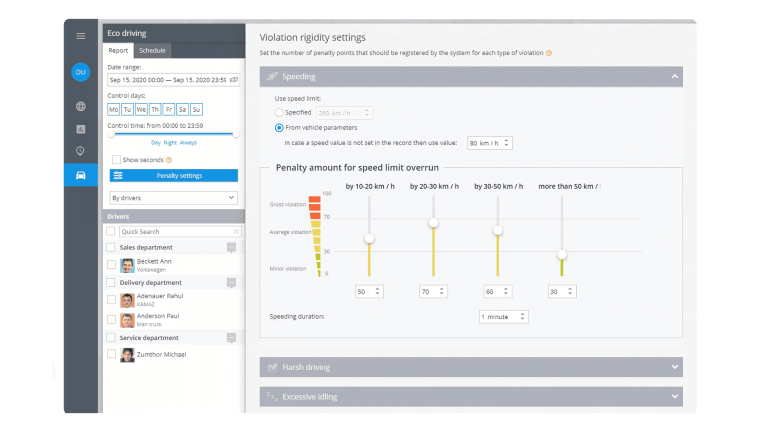Click the DU user avatar
Screen dimensions: 768x432
point(81,72)
